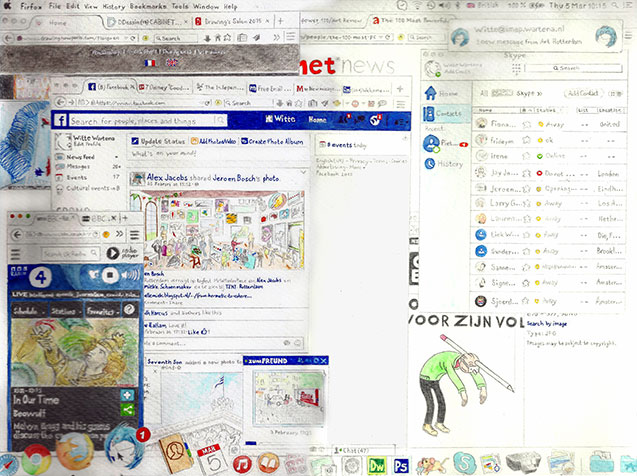
Task: Open Firefox from the Dock
Action: tap(74, 452)
